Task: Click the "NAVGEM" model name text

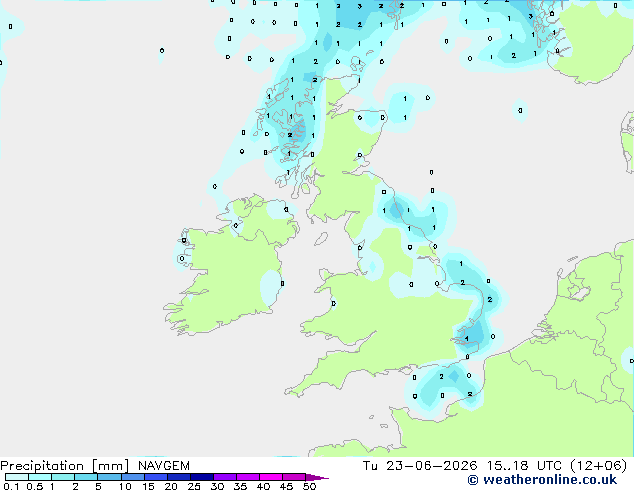Action: [164, 466]
